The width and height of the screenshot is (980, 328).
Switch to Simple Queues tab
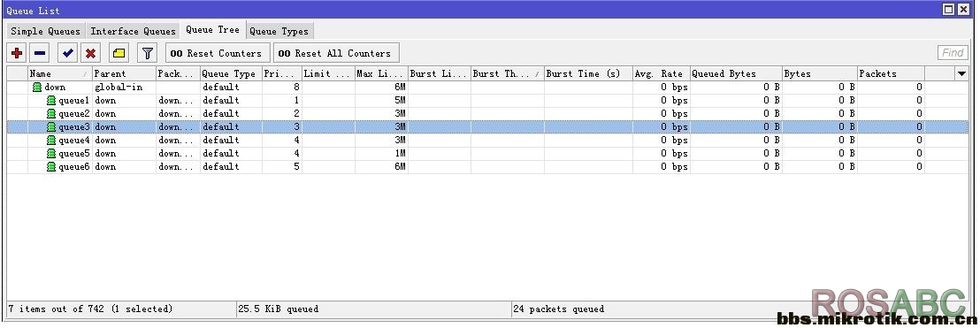(x=46, y=31)
